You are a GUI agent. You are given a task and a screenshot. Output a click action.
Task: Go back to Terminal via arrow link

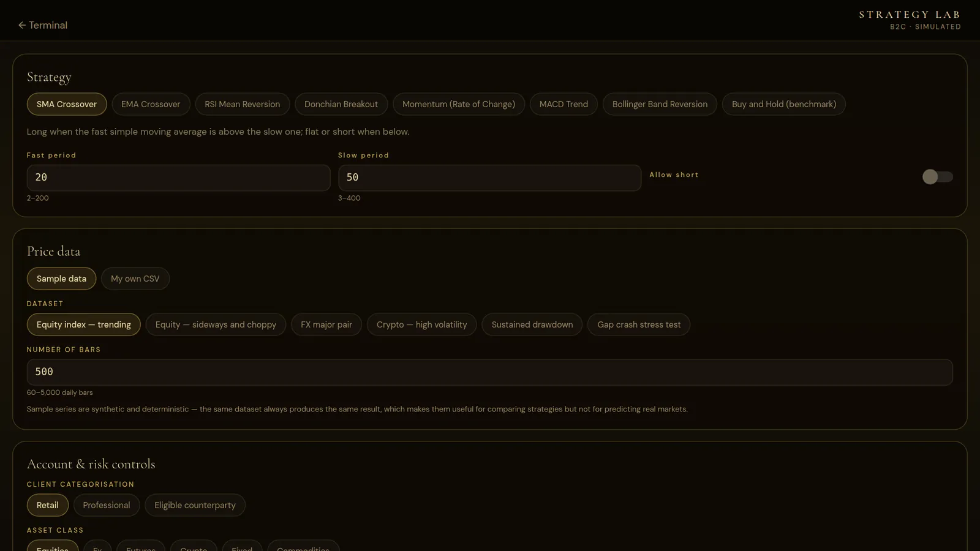tap(43, 25)
